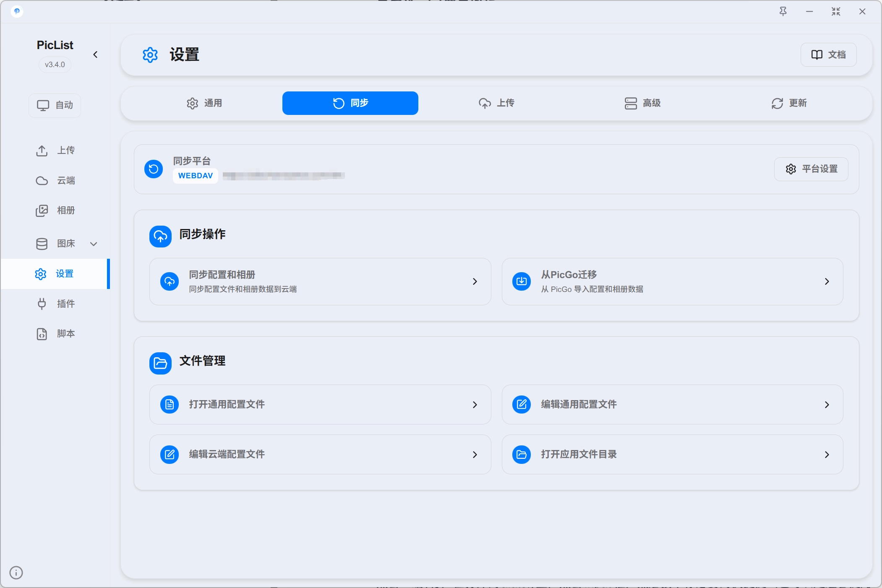Screen dimensions: 882x588
Task: Open 插件 plugins from the sidebar
Action: click(x=55, y=304)
